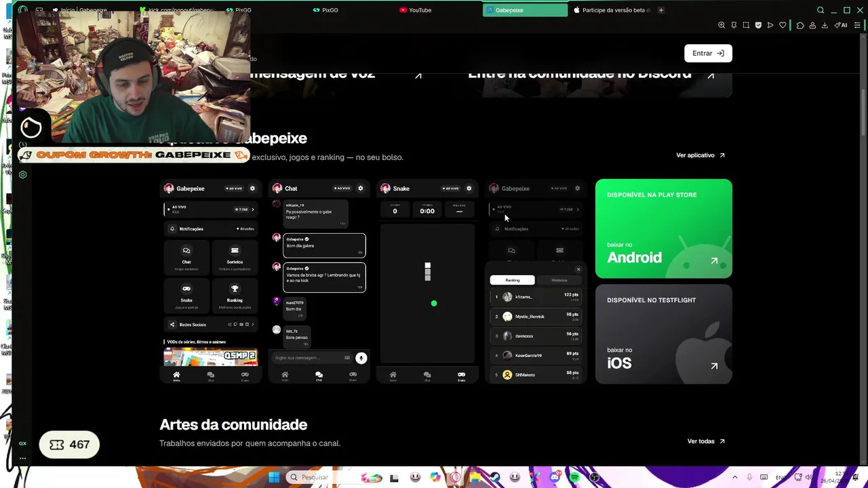Open the profile account icon in toolbar

click(x=812, y=25)
